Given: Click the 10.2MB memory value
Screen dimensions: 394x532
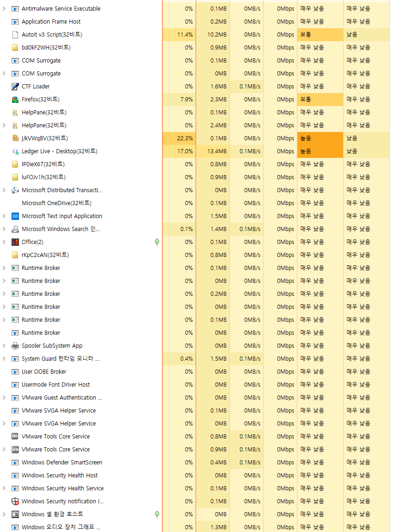Looking at the screenshot, I should 217,35.
